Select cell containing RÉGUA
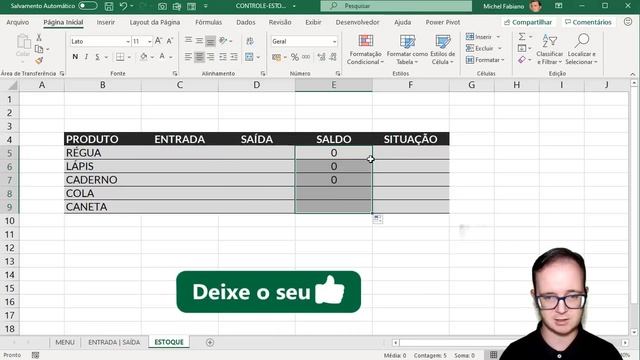This screenshot has width=640, height=360. coord(103,153)
